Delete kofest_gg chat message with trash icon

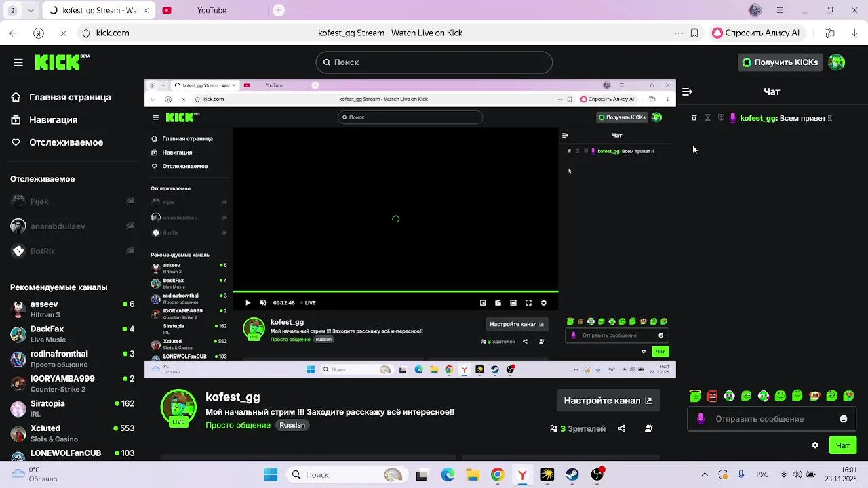694,118
